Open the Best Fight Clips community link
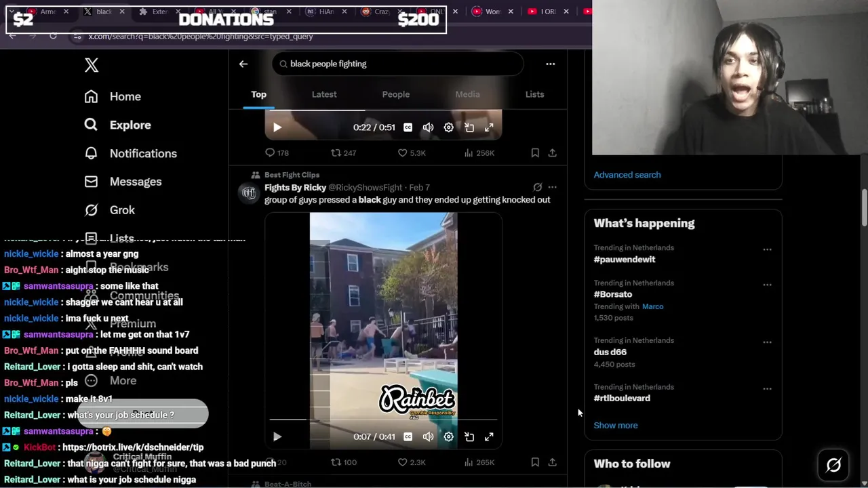 [x=292, y=175]
